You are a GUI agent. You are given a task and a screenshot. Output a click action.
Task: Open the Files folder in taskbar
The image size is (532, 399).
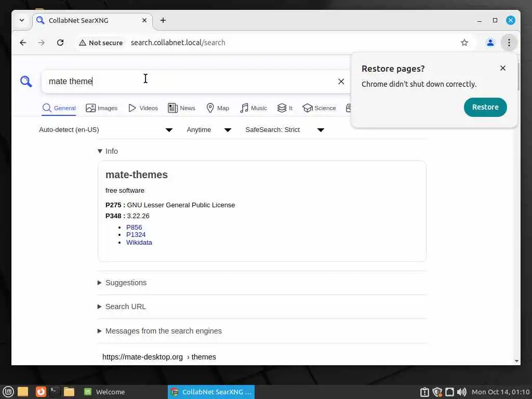point(69,392)
